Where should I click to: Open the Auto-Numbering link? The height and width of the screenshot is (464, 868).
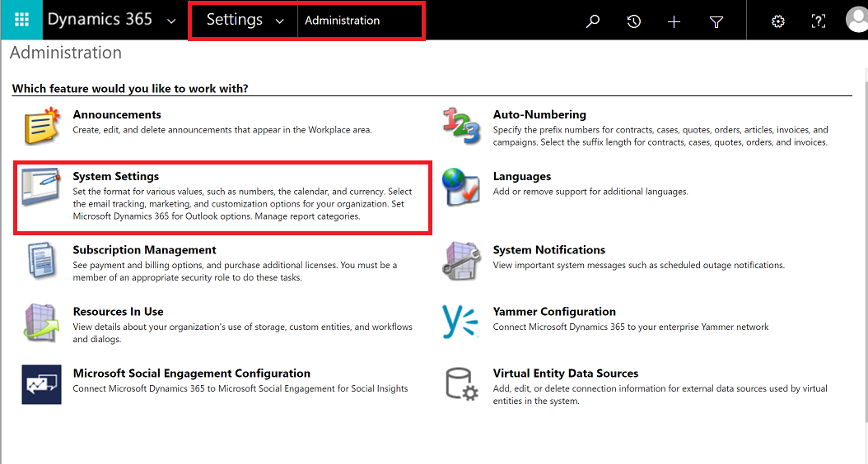539,114
